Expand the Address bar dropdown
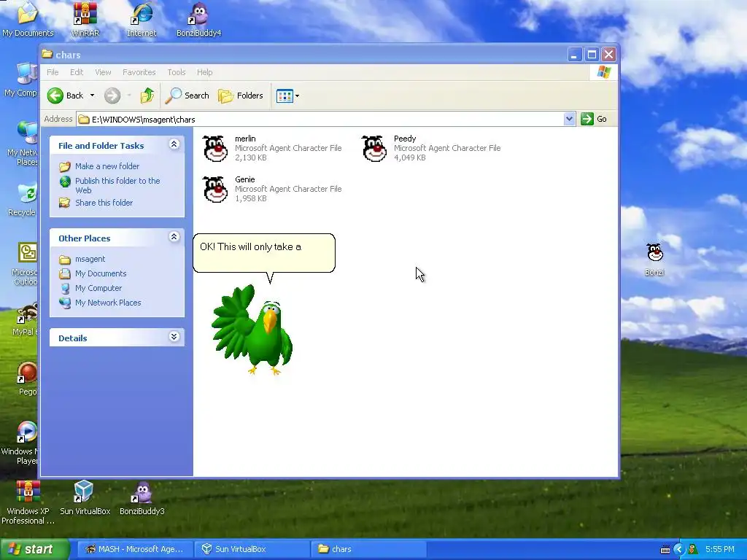This screenshot has height=560, width=747. 569,119
